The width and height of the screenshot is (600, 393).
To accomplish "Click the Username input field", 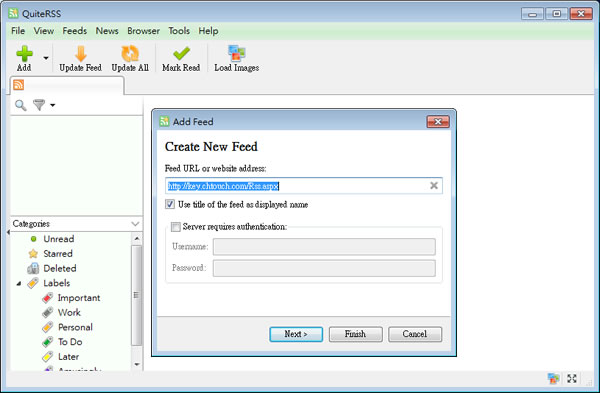I will coord(324,247).
